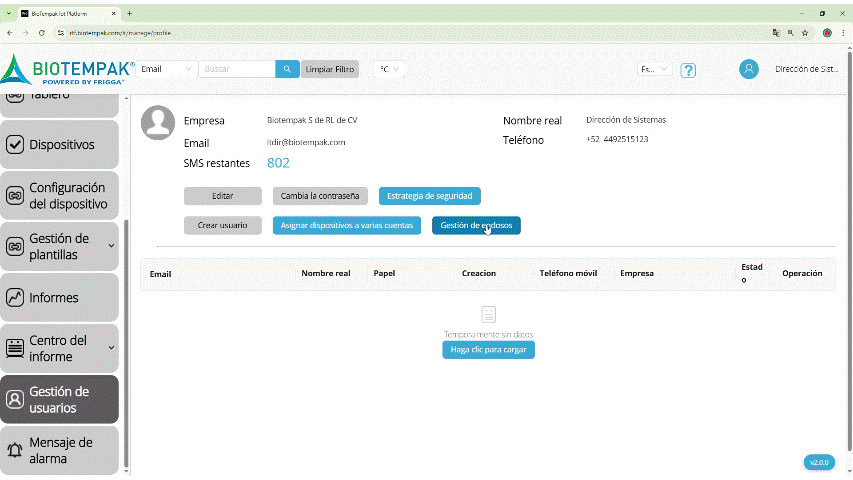853x480 pixels.
Task: Click the Dispositivos checkmark icon in sidebar
Action: 15,145
